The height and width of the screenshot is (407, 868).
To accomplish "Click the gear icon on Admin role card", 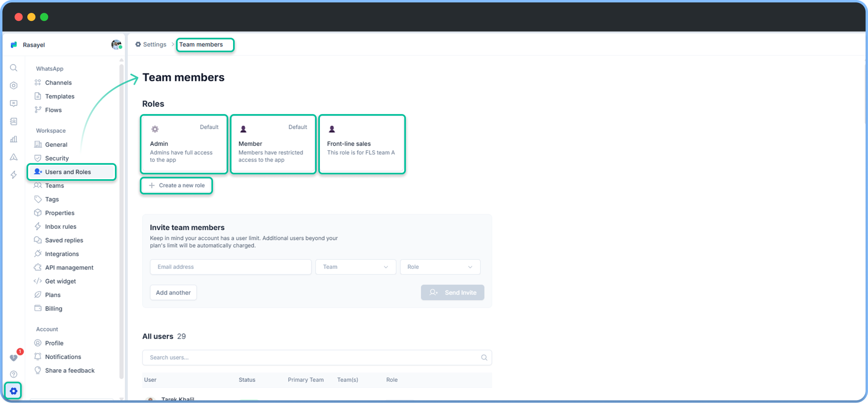I will [x=155, y=129].
